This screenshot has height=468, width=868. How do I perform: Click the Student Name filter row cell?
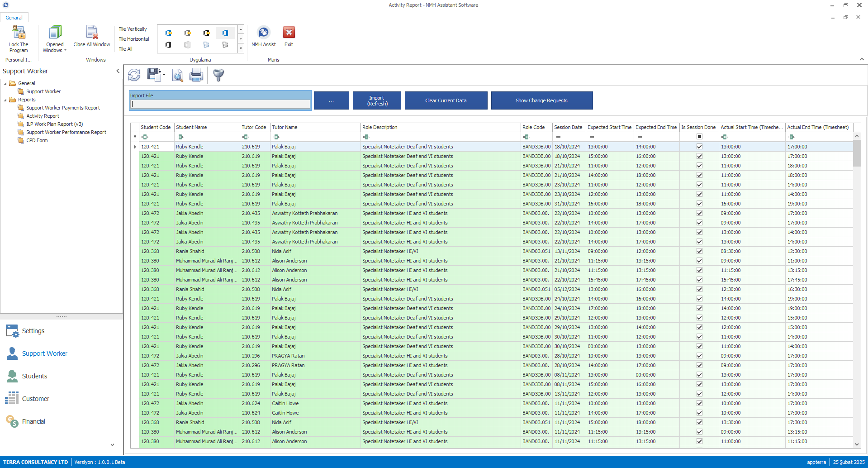[x=207, y=137]
